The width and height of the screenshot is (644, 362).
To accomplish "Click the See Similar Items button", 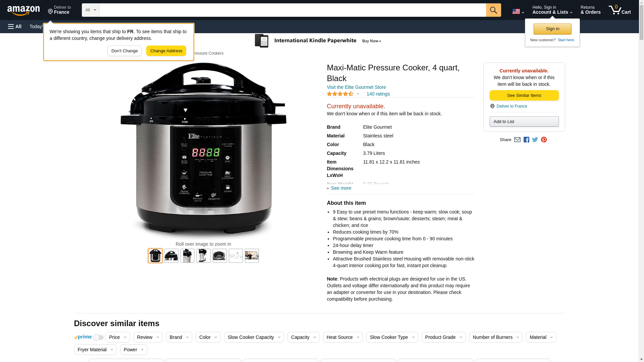I will click(524, 96).
